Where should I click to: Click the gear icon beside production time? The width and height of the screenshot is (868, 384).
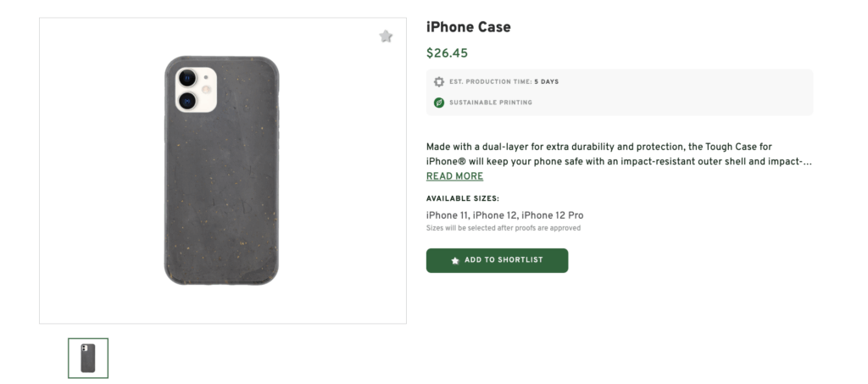[439, 82]
